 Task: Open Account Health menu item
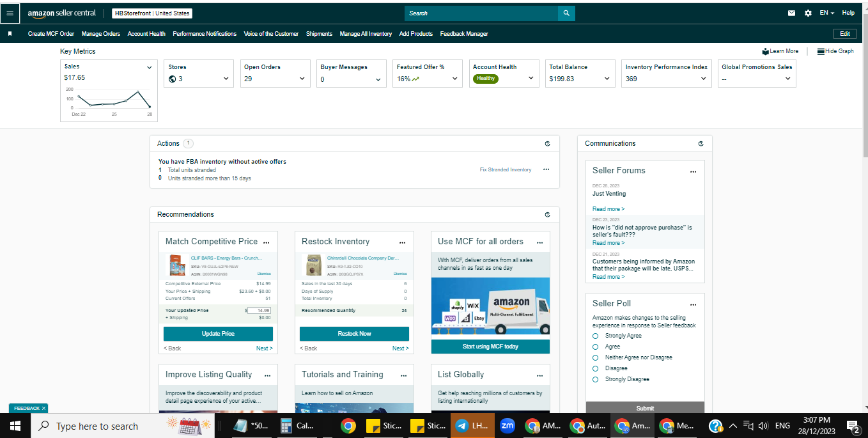coord(146,34)
